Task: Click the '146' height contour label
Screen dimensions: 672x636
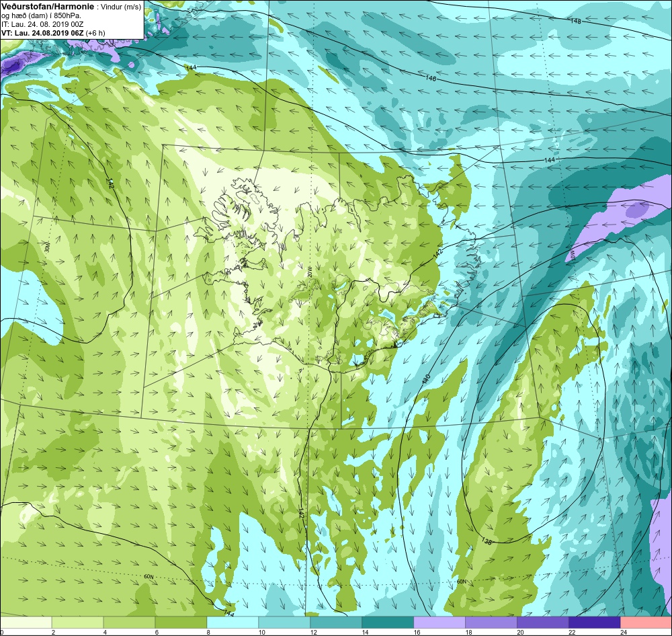Action: tap(431, 78)
